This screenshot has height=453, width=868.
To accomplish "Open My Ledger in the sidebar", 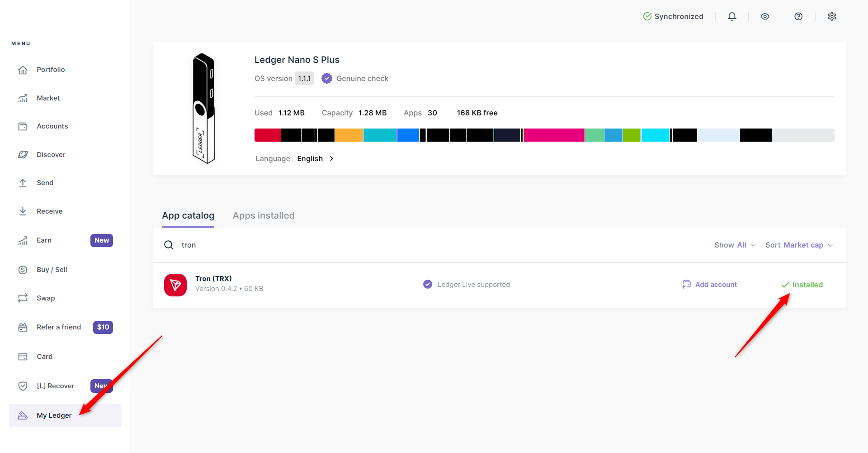I will 54,415.
